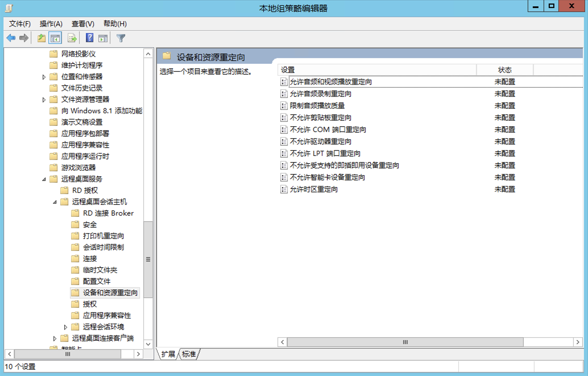Open the Help toolbar icon
588x376 pixels.
90,38
